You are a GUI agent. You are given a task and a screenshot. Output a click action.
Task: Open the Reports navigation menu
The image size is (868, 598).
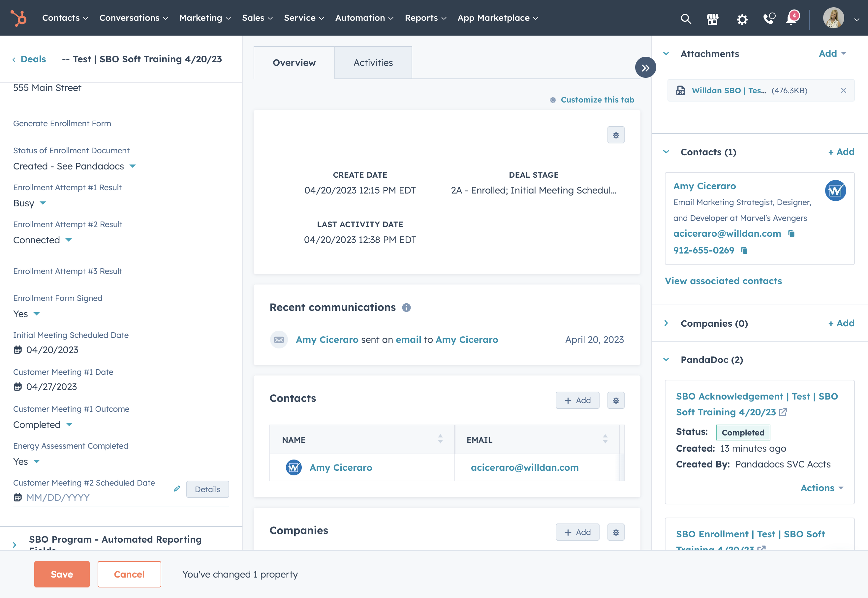(x=425, y=18)
